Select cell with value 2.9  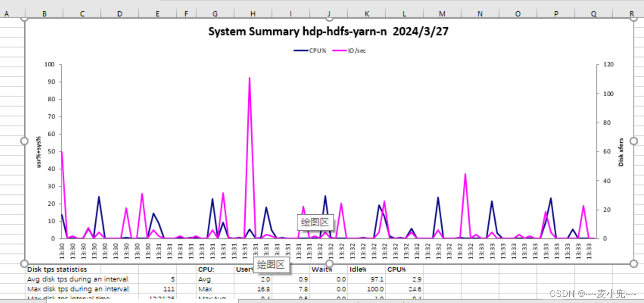coord(404,279)
